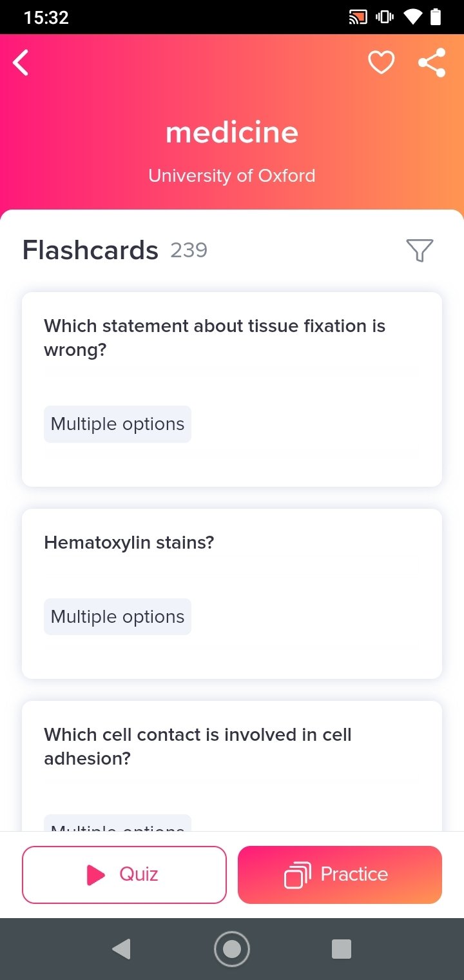The image size is (464, 980).
Task: Tap the back arrow in header
Action: pyautogui.click(x=21, y=63)
